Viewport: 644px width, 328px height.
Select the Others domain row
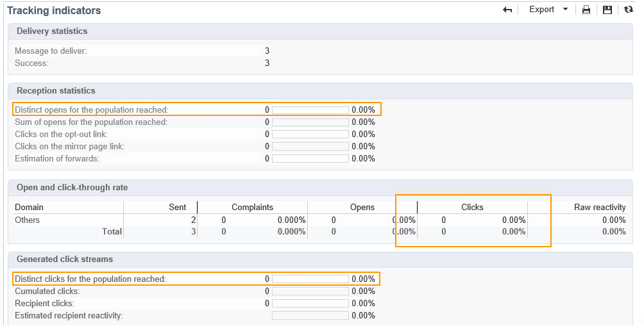pos(28,220)
